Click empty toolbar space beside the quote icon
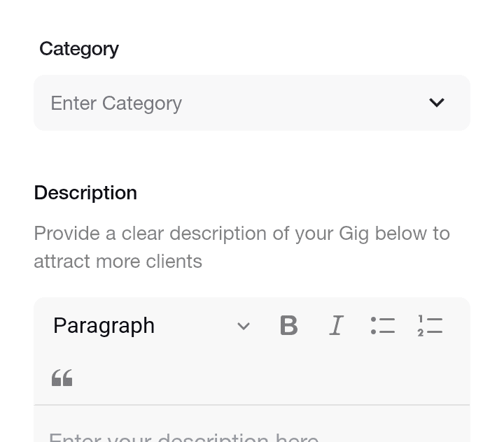504x442 pixels. pyautogui.click(x=257, y=378)
